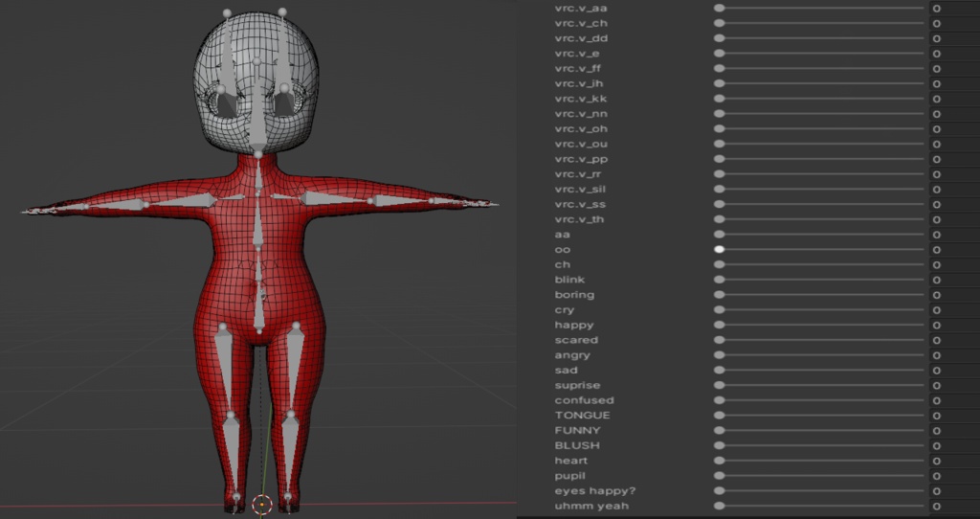980x519 pixels.
Task: Select the blink label
Action: (x=569, y=280)
